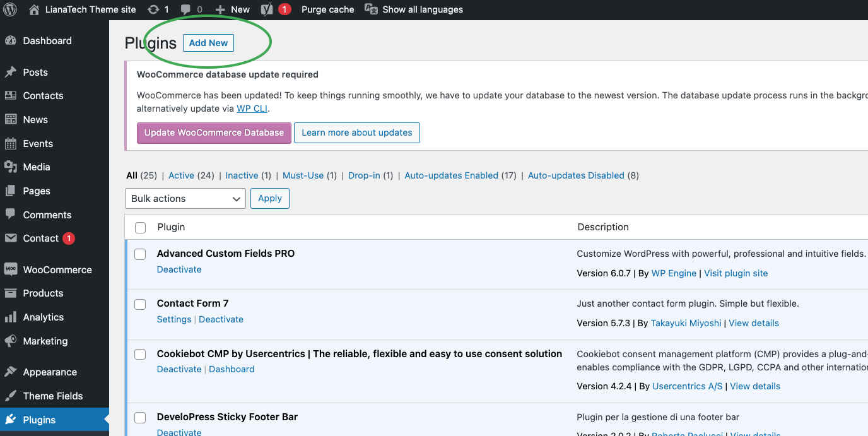This screenshot has height=436, width=868.
Task: Click Learn more about updates
Action: (x=357, y=133)
